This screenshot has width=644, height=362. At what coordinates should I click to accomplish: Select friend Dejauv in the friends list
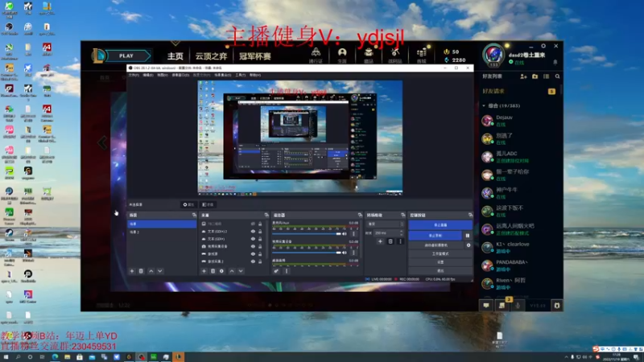[x=519, y=120]
